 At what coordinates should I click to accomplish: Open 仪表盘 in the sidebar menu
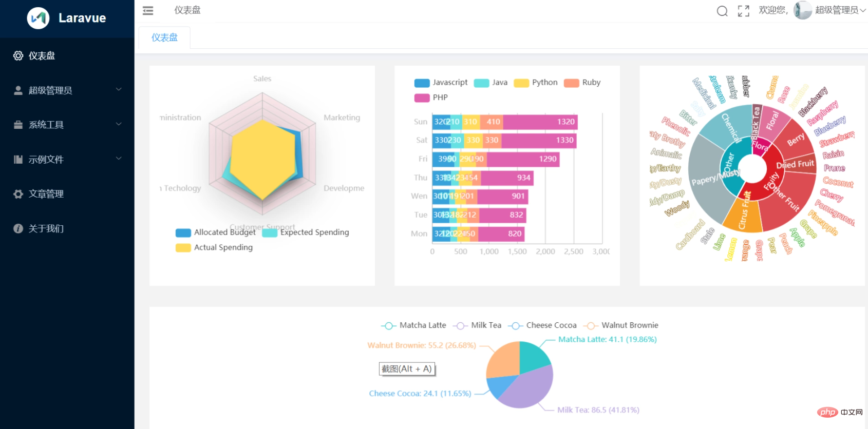tap(42, 55)
